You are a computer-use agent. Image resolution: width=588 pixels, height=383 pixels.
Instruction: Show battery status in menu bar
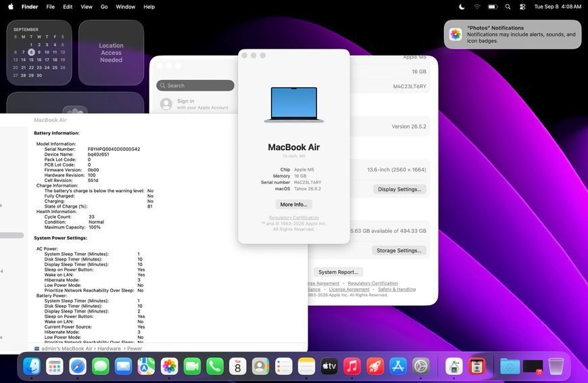(x=493, y=7)
